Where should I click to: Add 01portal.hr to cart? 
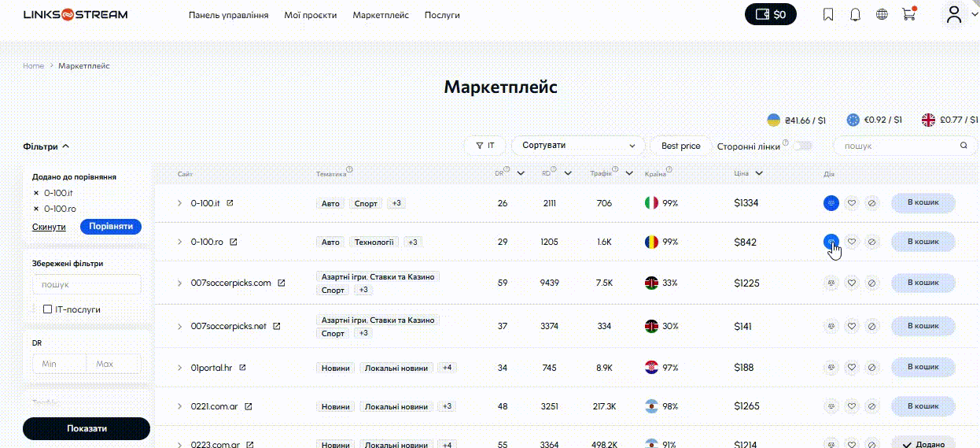pos(923,367)
